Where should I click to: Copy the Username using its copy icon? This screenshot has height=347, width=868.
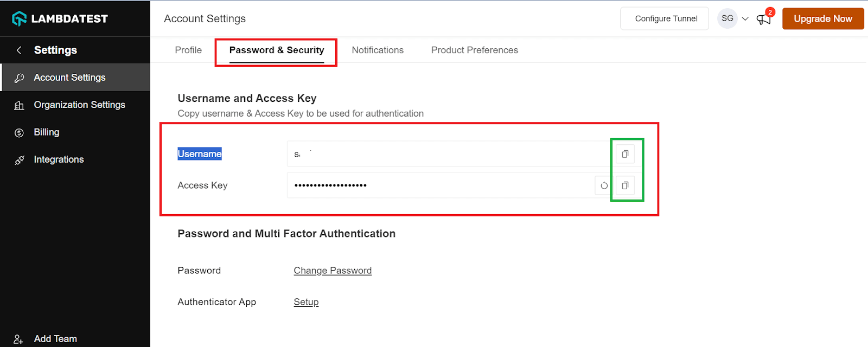pyautogui.click(x=625, y=153)
